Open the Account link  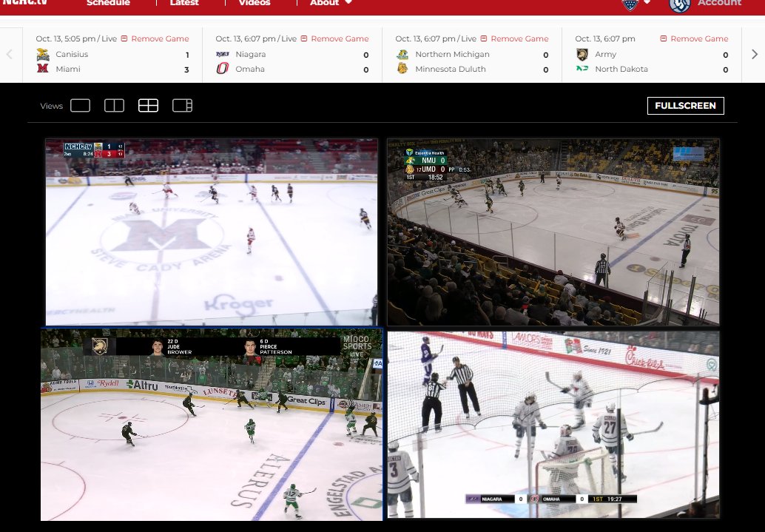720,3
